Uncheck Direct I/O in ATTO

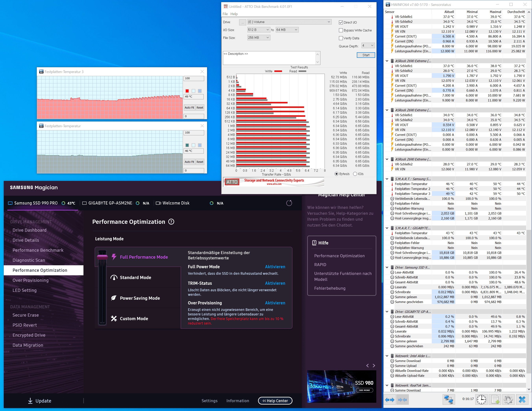(x=341, y=22)
